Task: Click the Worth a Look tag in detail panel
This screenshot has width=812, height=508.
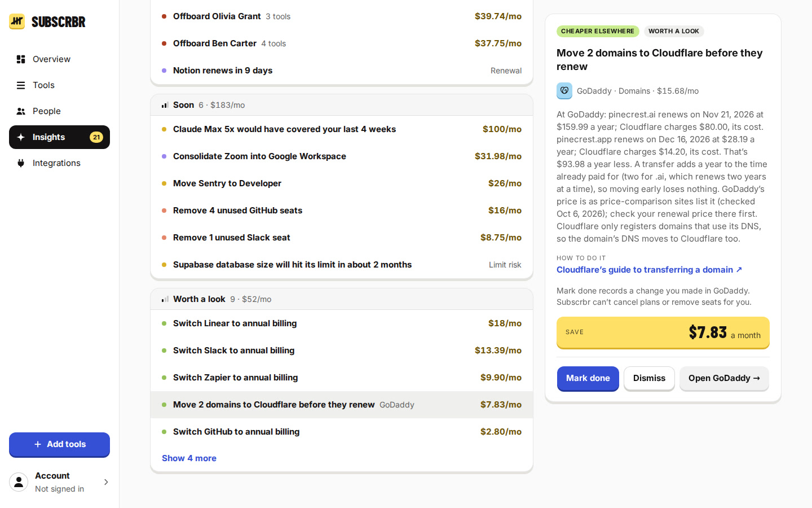Action: click(674, 32)
